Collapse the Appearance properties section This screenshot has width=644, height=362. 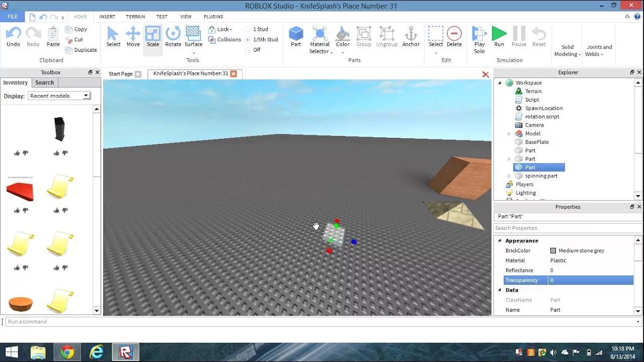[500, 241]
